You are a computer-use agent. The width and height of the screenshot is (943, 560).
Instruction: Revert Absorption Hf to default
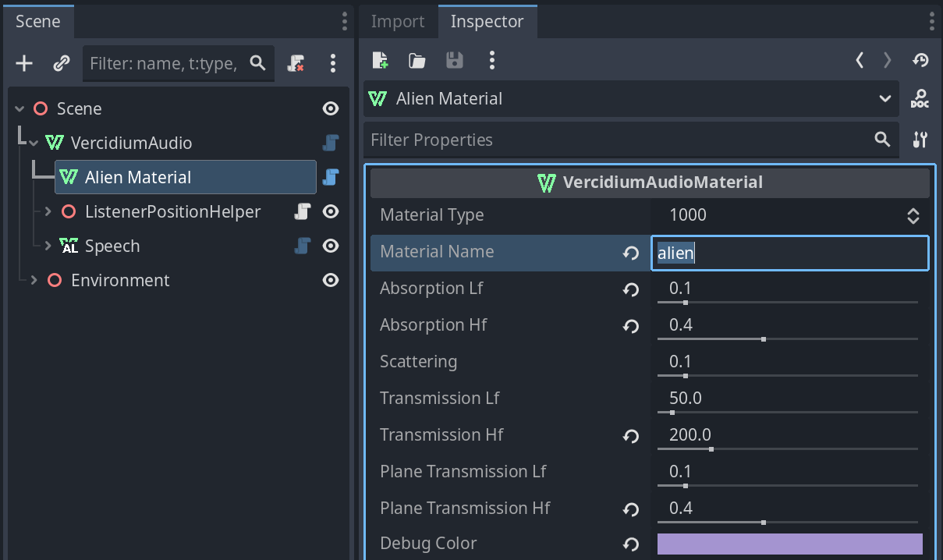coord(630,326)
